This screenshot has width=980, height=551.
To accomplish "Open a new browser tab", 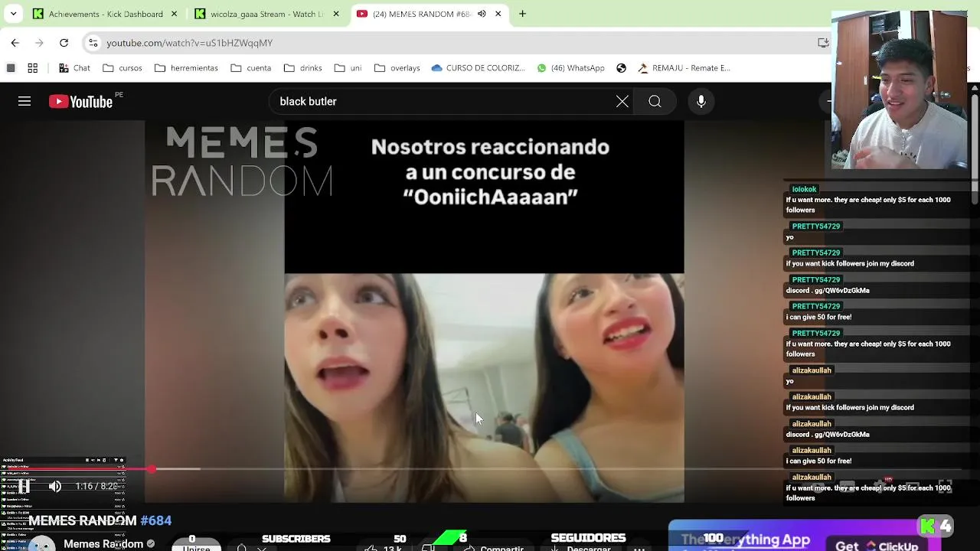I will click(522, 14).
